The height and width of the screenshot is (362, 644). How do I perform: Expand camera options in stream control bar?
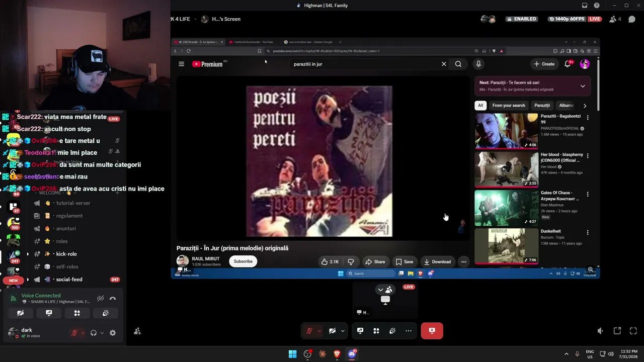(x=343, y=331)
